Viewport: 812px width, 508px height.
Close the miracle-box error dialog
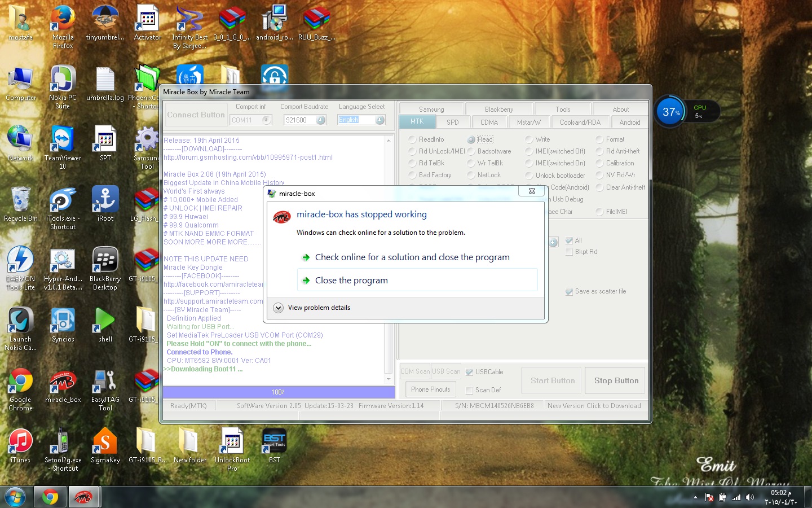click(x=532, y=191)
